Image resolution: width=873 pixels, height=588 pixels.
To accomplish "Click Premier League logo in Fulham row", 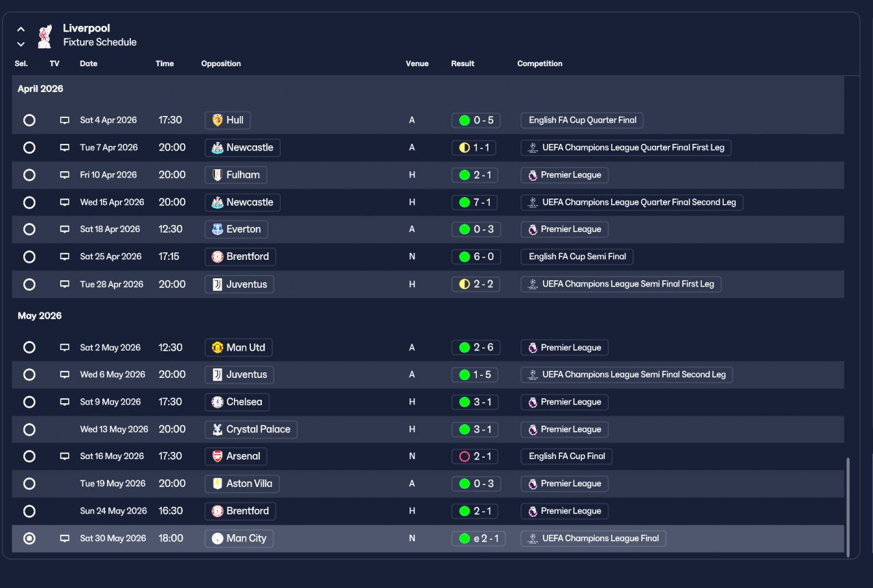I will click(x=533, y=175).
